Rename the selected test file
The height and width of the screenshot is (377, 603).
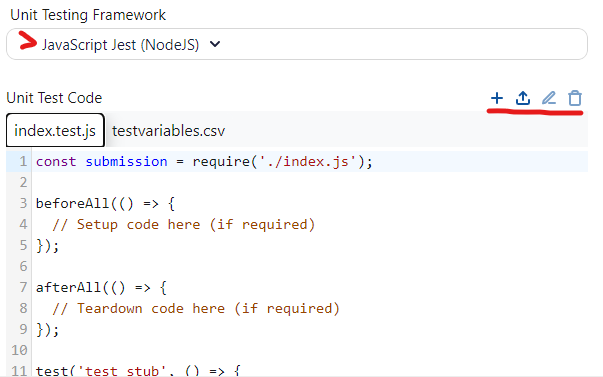coord(549,98)
